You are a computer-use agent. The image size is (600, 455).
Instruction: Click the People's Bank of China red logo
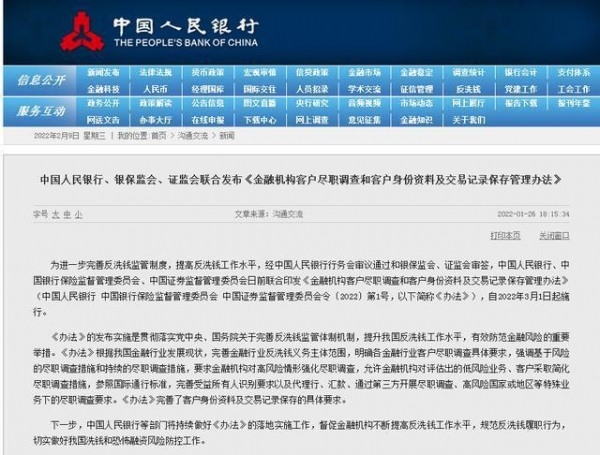click(82, 31)
